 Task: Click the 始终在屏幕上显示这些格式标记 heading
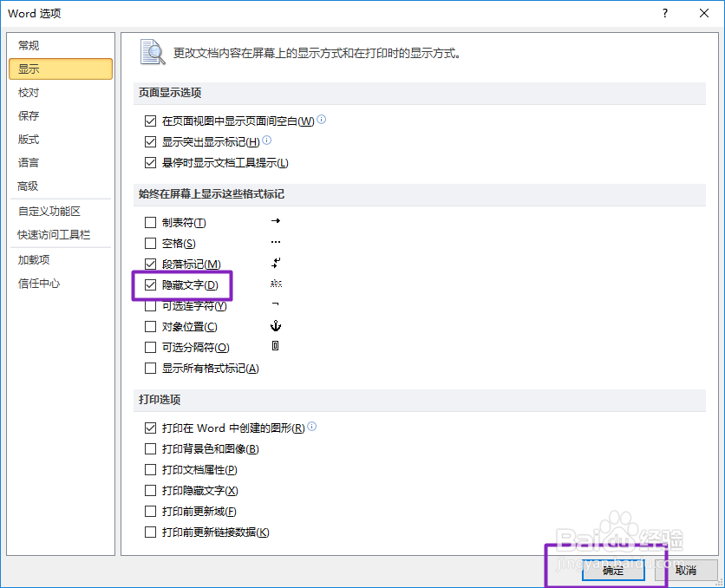(212, 194)
